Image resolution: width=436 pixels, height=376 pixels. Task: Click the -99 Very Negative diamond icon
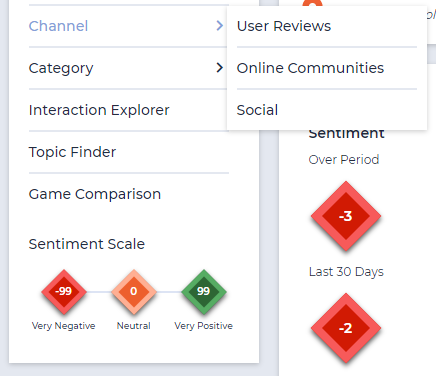click(x=64, y=292)
